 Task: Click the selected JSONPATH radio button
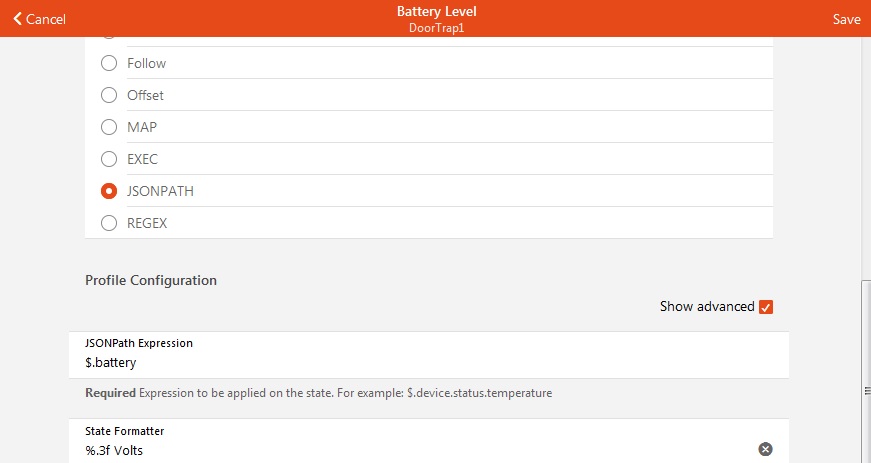109,191
